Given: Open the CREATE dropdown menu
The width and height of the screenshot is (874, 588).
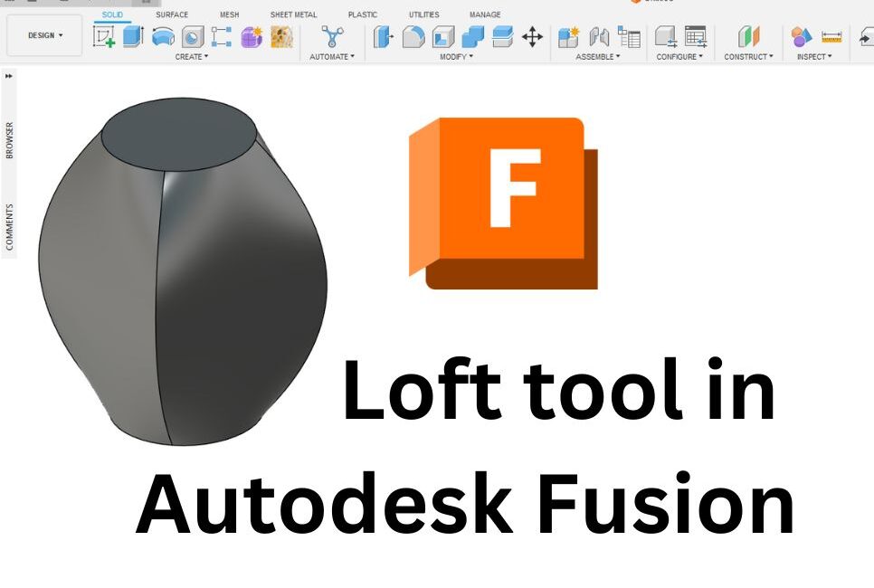Looking at the screenshot, I should pos(191,57).
